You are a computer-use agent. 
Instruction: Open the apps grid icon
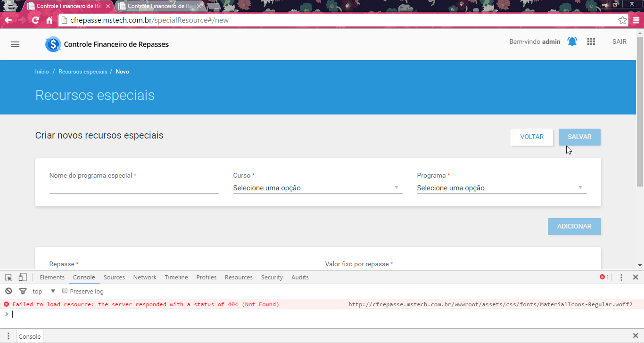(x=591, y=41)
